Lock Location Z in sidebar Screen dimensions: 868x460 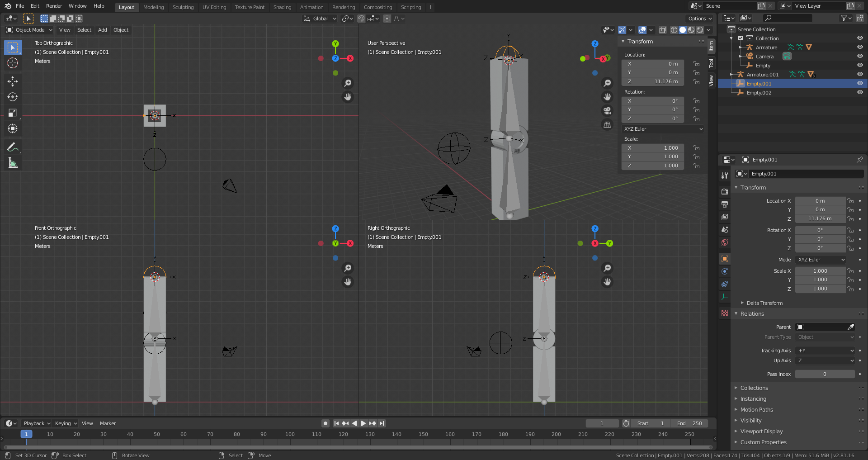696,81
